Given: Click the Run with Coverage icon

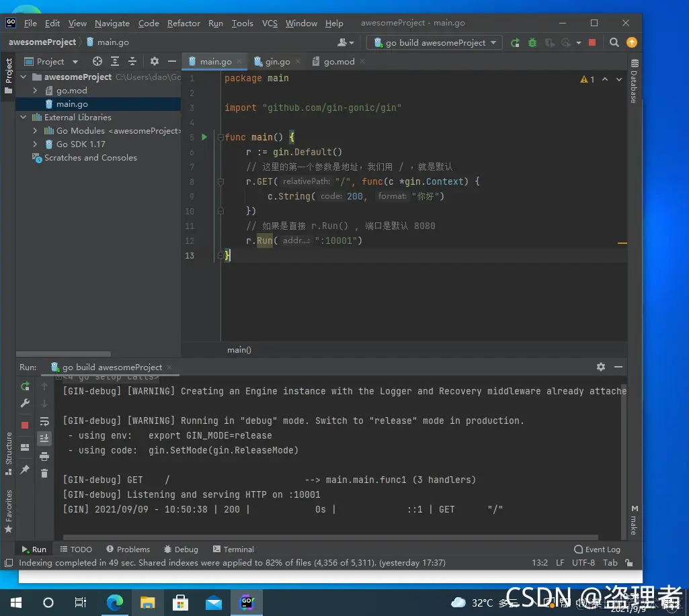Looking at the screenshot, I should pyautogui.click(x=549, y=42).
